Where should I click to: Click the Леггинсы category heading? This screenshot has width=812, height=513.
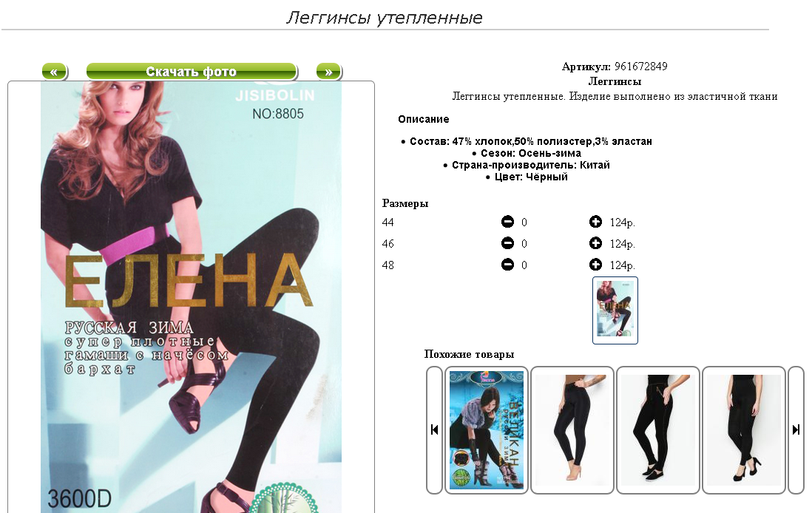[x=615, y=81]
